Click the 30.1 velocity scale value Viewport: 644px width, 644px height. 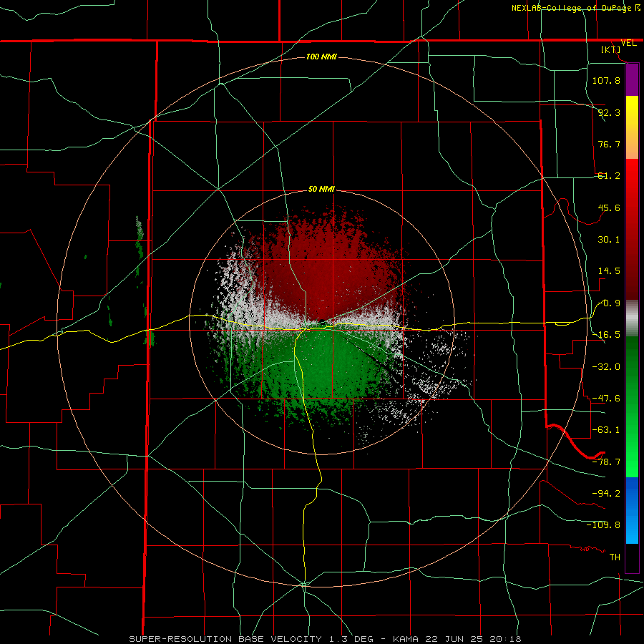tap(609, 240)
